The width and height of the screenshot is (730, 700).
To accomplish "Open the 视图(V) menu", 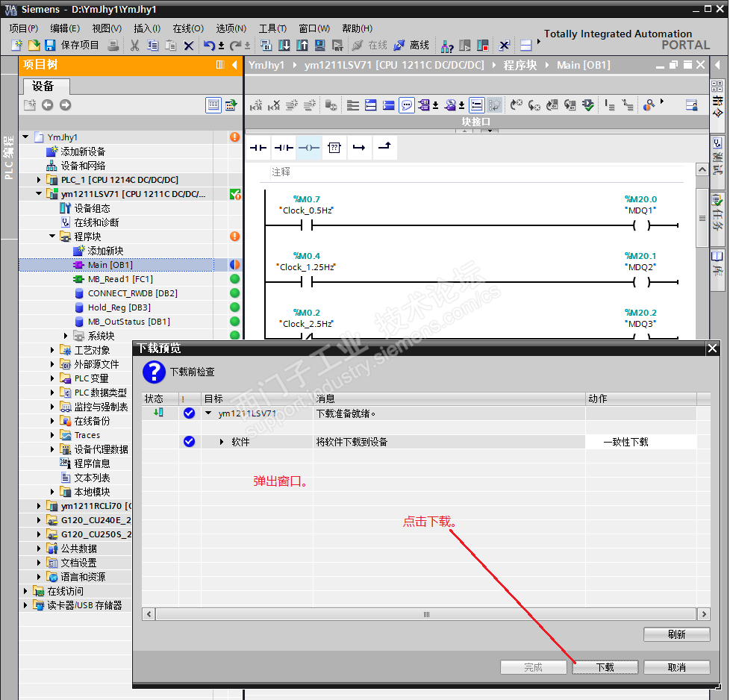I will pos(107,28).
